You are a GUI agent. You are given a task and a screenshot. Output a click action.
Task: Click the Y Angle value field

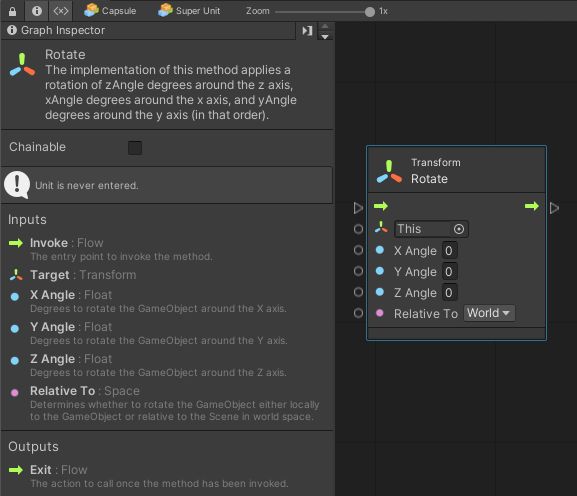[449, 272]
